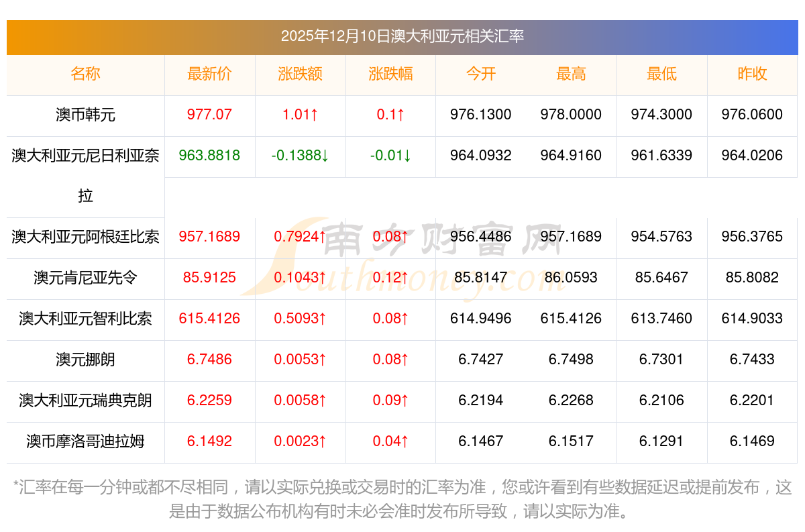
Task: Click the change amount 0.0023↑
Action: pos(300,441)
